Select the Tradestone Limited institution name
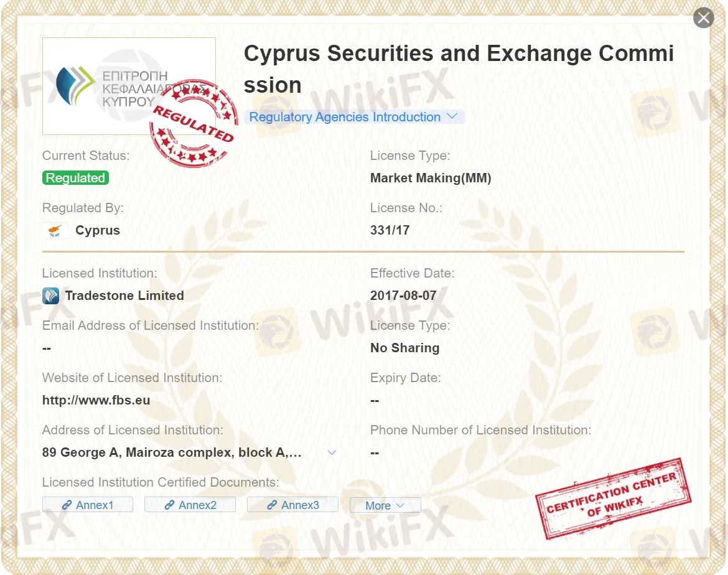 (x=124, y=296)
